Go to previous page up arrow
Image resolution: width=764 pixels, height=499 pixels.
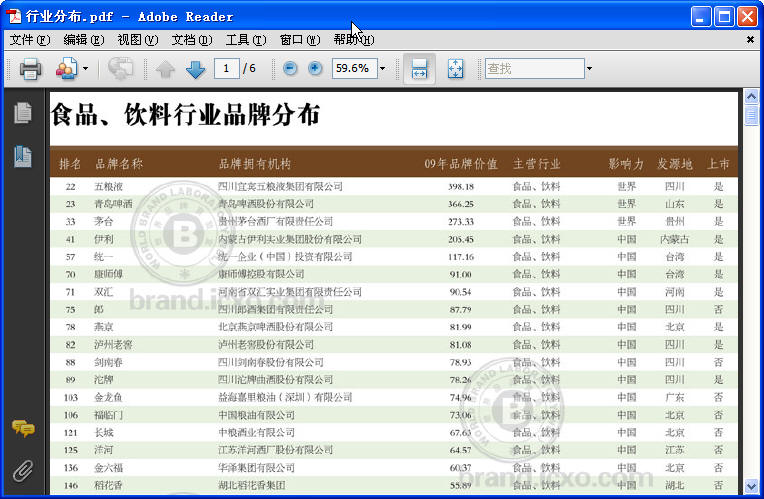[x=165, y=70]
